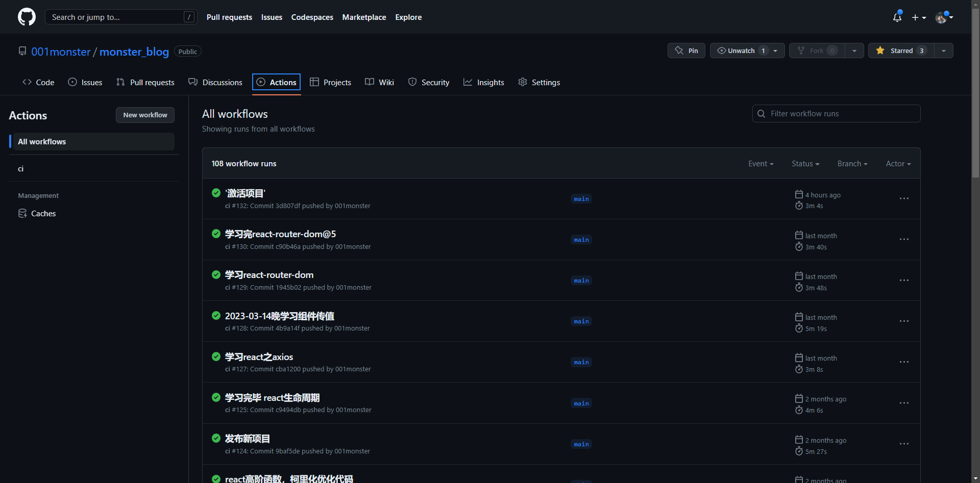Open options menu for ci #124 run
The image size is (980, 483).
[904, 444]
